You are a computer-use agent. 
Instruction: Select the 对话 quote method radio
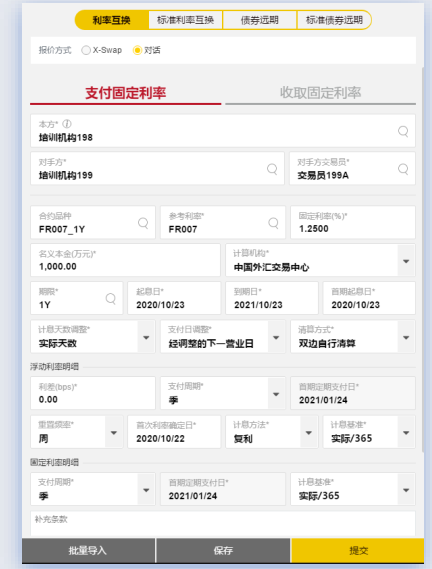[x=137, y=50]
